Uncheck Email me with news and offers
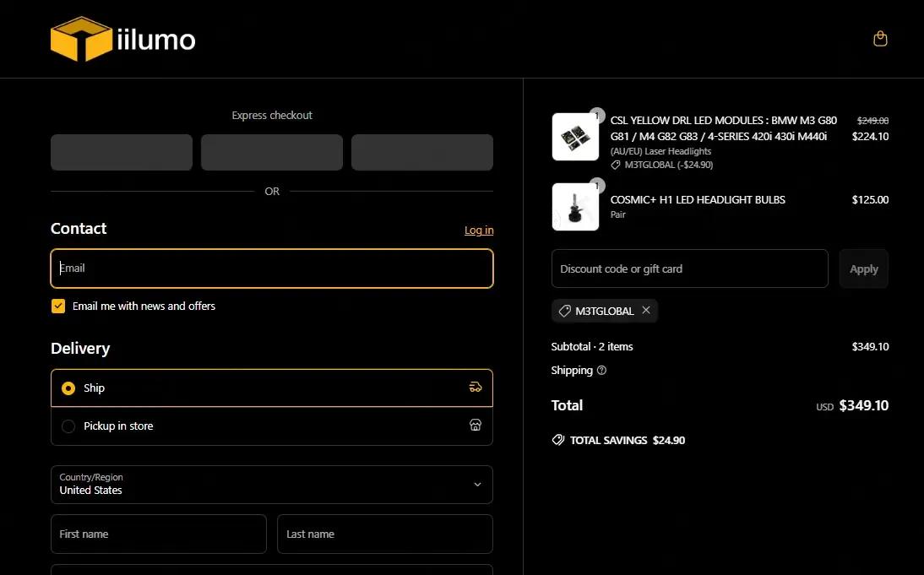This screenshot has height=575, width=924. pos(57,306)
